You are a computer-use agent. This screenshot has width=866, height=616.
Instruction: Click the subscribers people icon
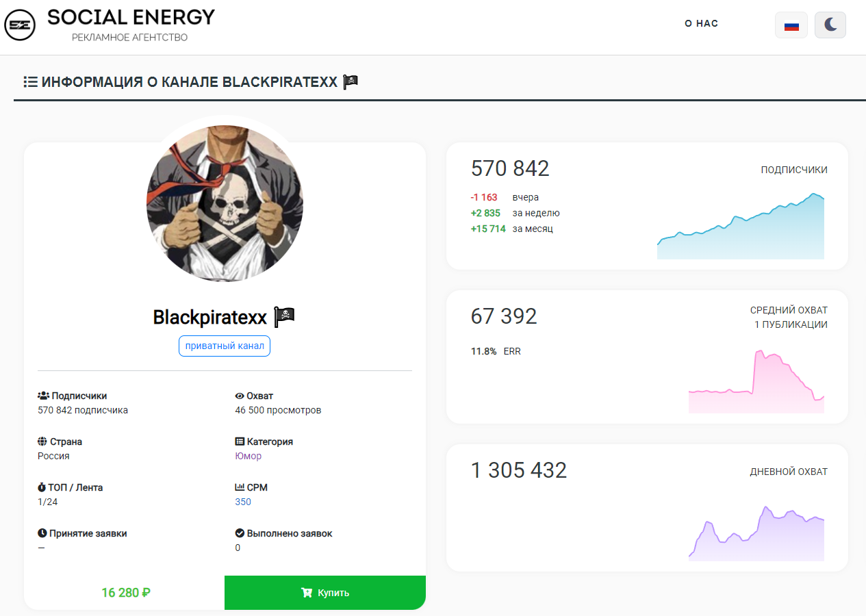[43, 396]
